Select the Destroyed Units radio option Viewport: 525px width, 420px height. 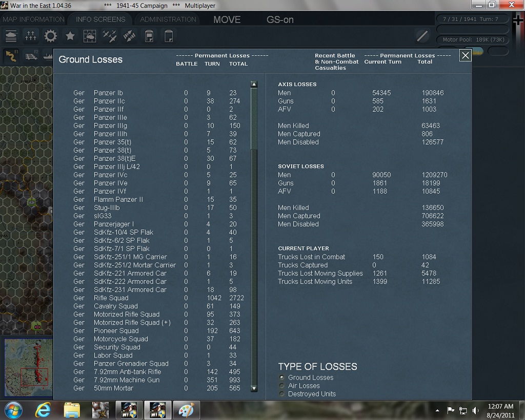point(281,394)
